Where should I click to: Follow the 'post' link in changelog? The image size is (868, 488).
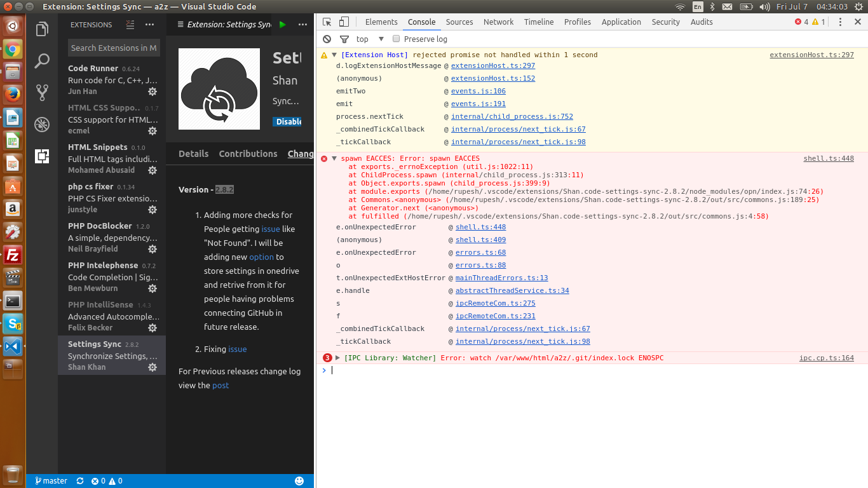coord(220,385)
